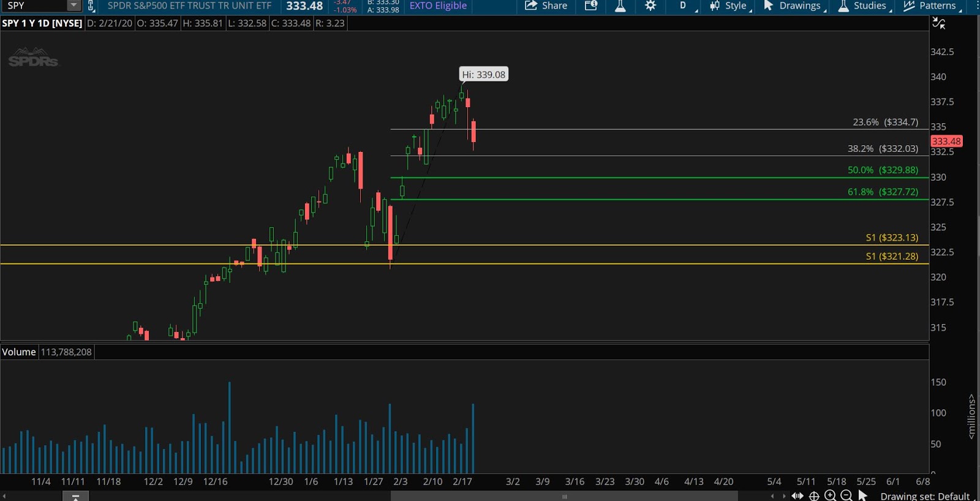Click the red 333.48 price axis marker
Image resolution: width=980 pixels, height=501 pixels.
(x=946, y=141)
